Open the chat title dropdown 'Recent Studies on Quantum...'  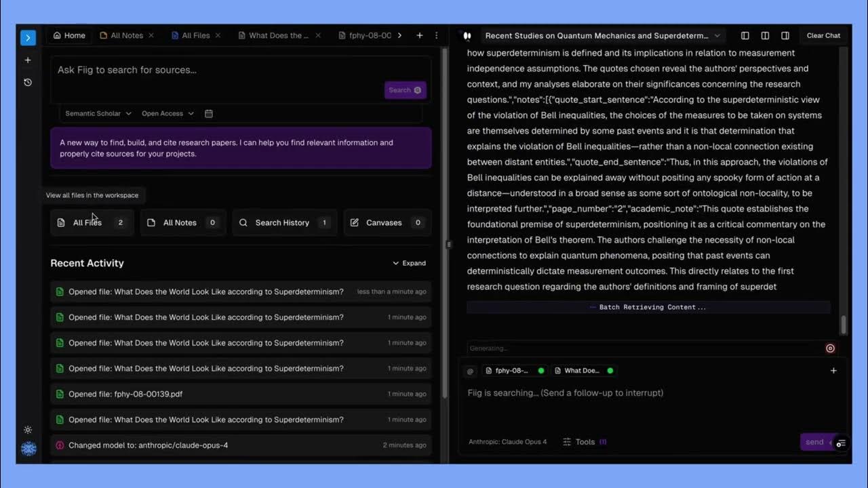click(x=602, y=35)
